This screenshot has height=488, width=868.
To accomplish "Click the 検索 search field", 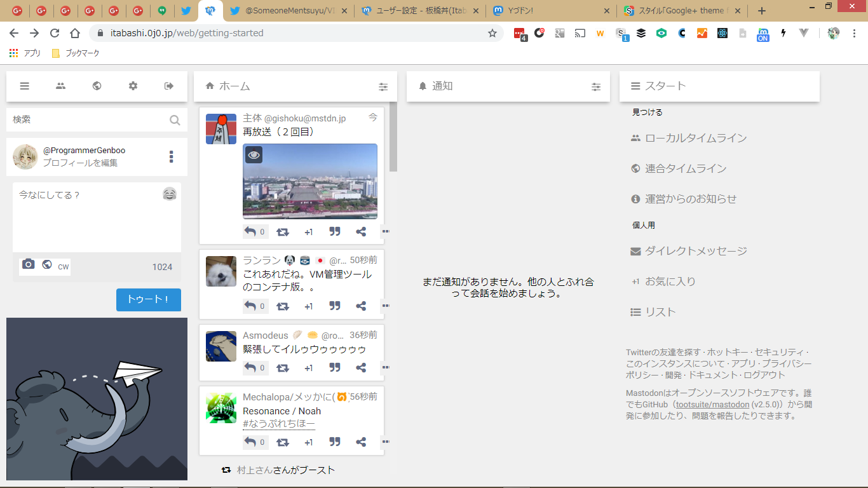I will (x=89, y=119).
